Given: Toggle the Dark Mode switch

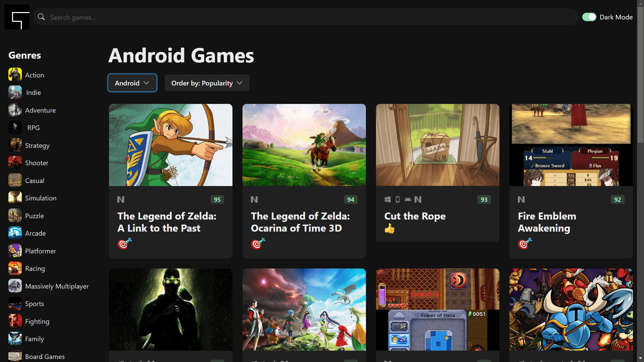Looking at the screenshot, I should tap(589, 17).
